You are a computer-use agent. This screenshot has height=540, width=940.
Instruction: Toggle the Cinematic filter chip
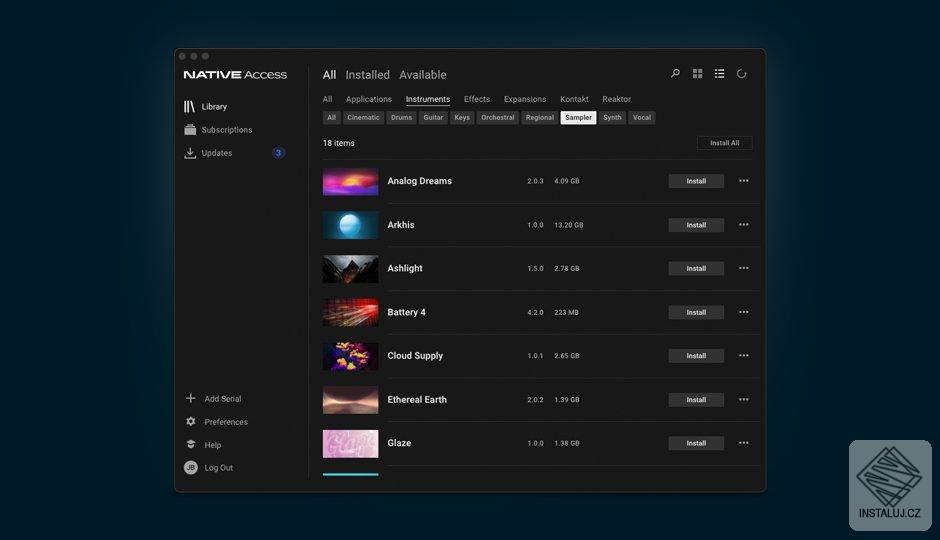click(363, 117)
